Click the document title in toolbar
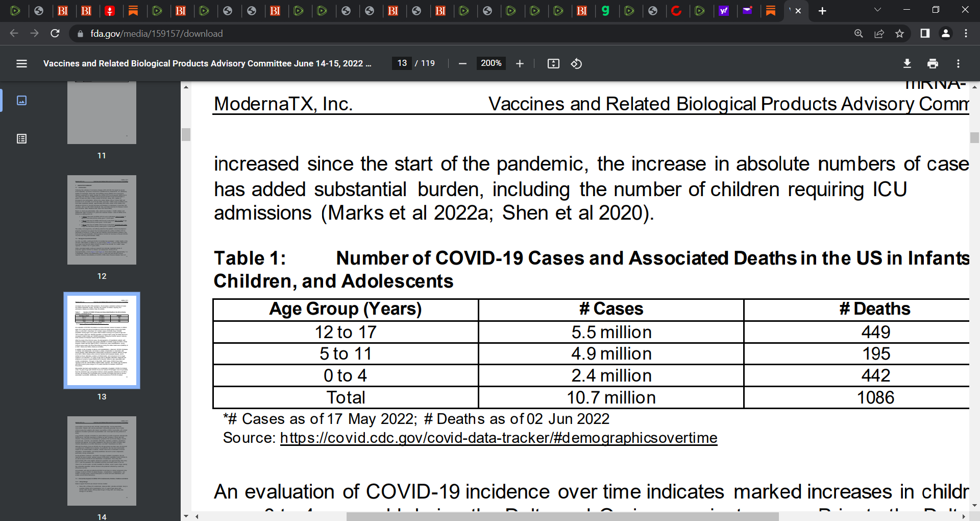980x521 pixels. point(207,63)
